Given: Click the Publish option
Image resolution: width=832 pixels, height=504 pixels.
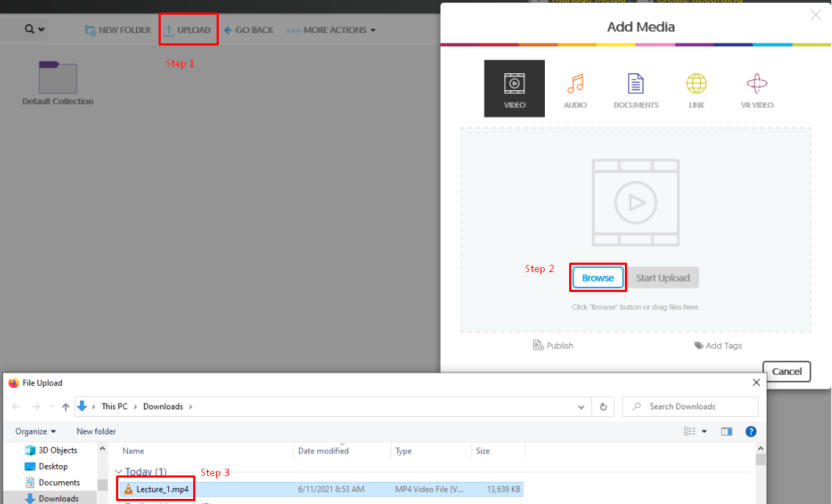Looking at the screenshot, I should (554, 346).
